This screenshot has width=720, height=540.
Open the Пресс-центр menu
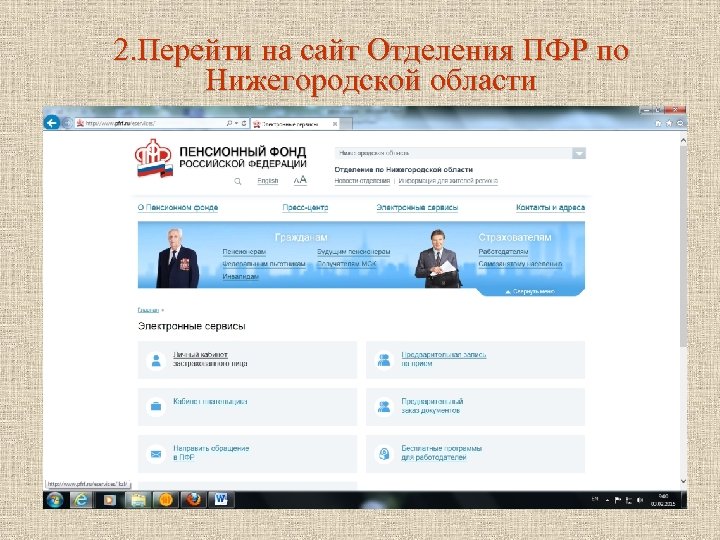305,208
